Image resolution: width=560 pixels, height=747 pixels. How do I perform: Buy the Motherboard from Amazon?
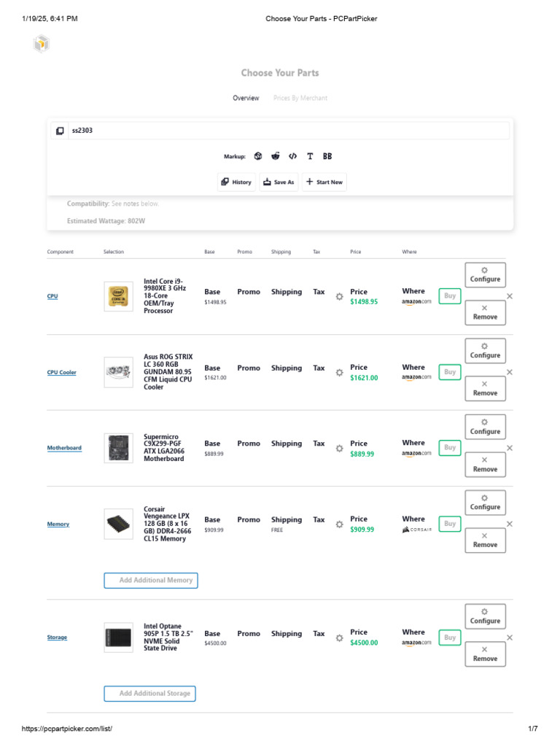coord(450,448)
